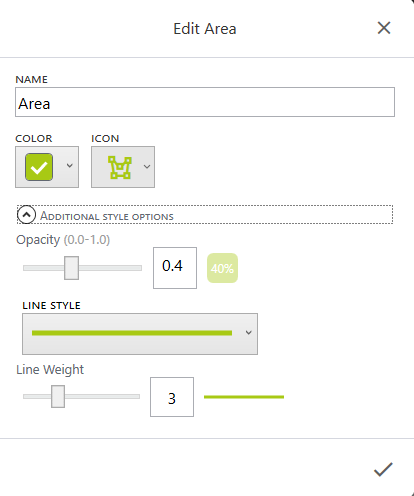This screenshot has width=414, height=496.
Task: Click the polygon area icon
Action: click(120, 167)
